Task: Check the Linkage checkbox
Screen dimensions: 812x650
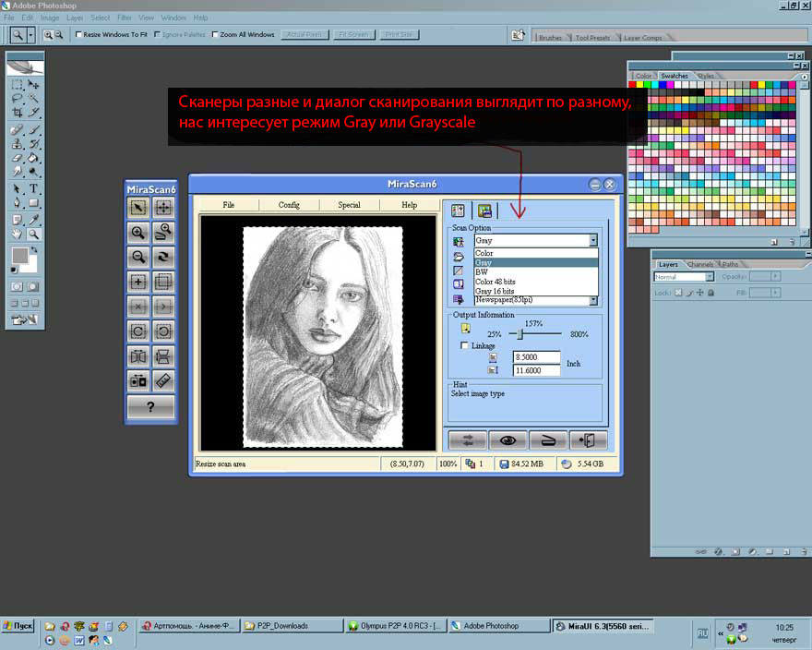Action: (x=464, y=345)
